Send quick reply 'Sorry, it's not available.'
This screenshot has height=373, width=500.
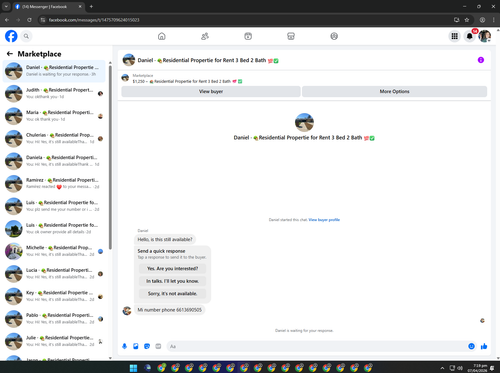(x=172, y=294)
